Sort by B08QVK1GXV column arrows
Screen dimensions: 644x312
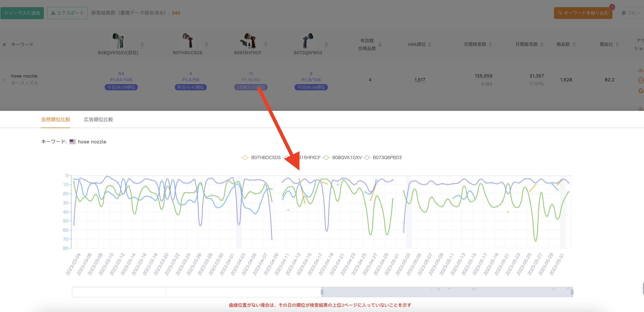pyautogui.click(x=142, y=44)
